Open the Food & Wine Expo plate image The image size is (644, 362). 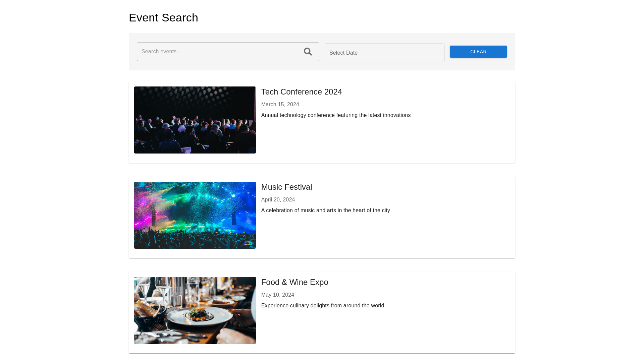coord(195,310)
